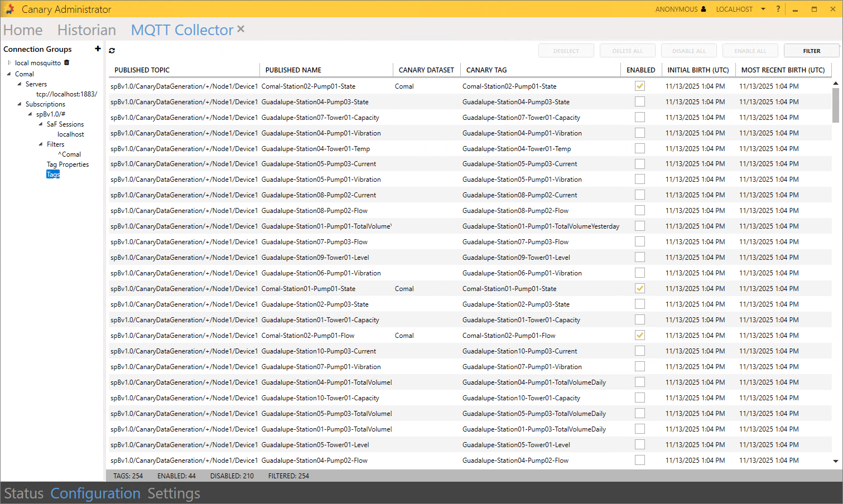Add a new connection group with plus icon
This screenshot has width=843, height=504.
tap(98, 49)
